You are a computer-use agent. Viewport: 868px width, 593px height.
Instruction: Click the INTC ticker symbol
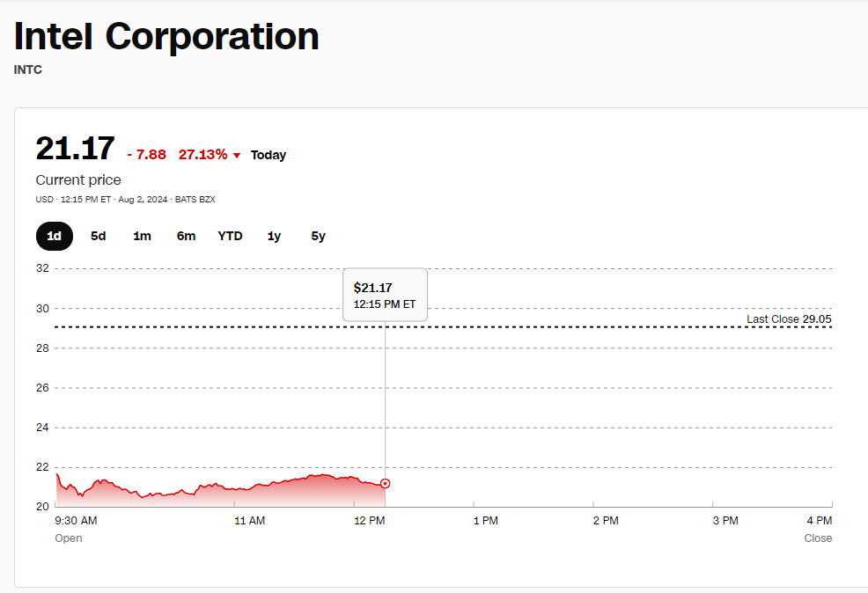tap(27, 70)
